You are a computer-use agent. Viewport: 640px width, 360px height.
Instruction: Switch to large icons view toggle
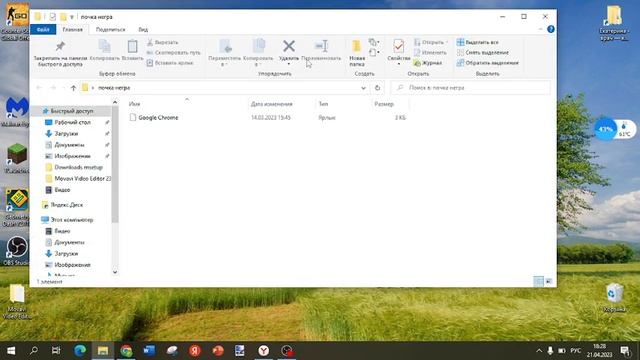(549, 281)
